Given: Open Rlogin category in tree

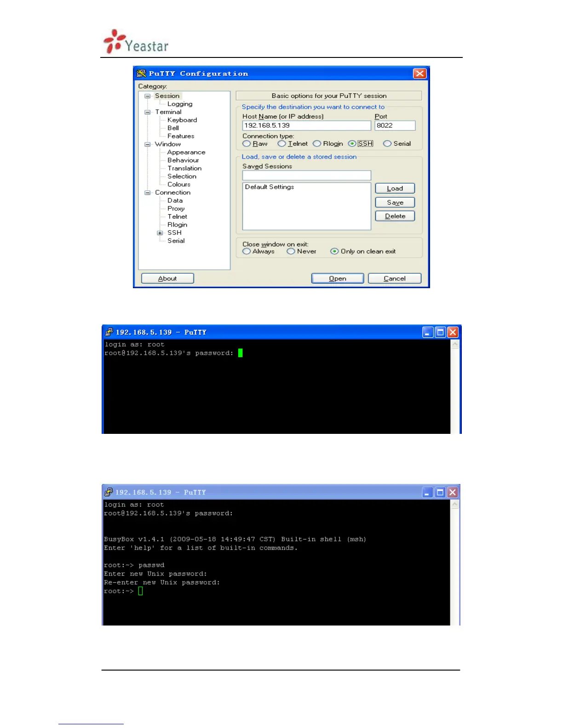Looking at the screenshot, I should [x=177, y=224].
